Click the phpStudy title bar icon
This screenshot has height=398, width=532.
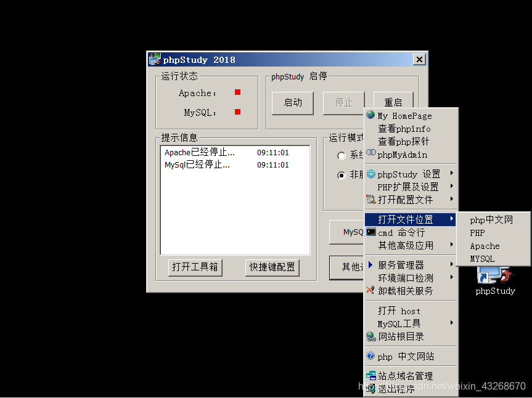click(x=155, y=59)
